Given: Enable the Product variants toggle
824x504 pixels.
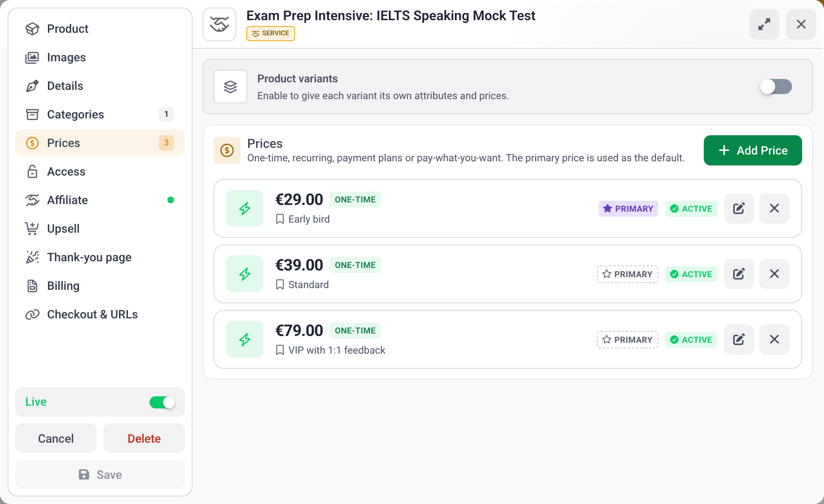Looking at the screenshot, I should pyautogui.click(x=776, y=87).
